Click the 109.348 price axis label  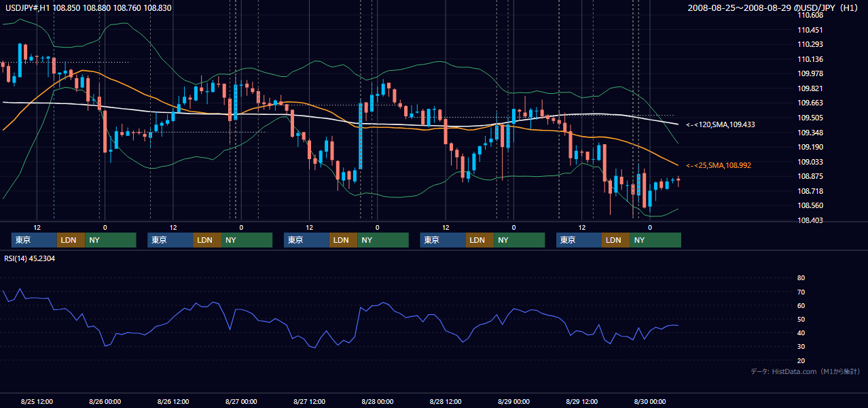810,133
